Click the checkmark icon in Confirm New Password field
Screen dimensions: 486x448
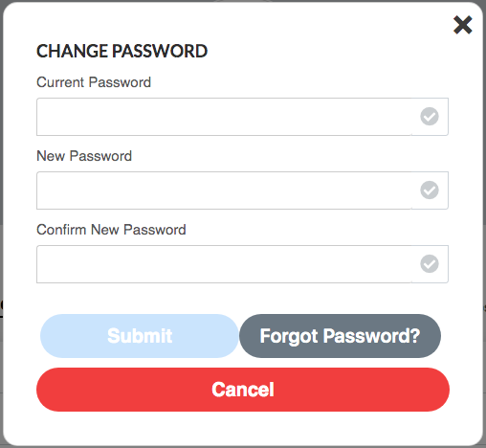pyautogui.click(x=430, y=264)
